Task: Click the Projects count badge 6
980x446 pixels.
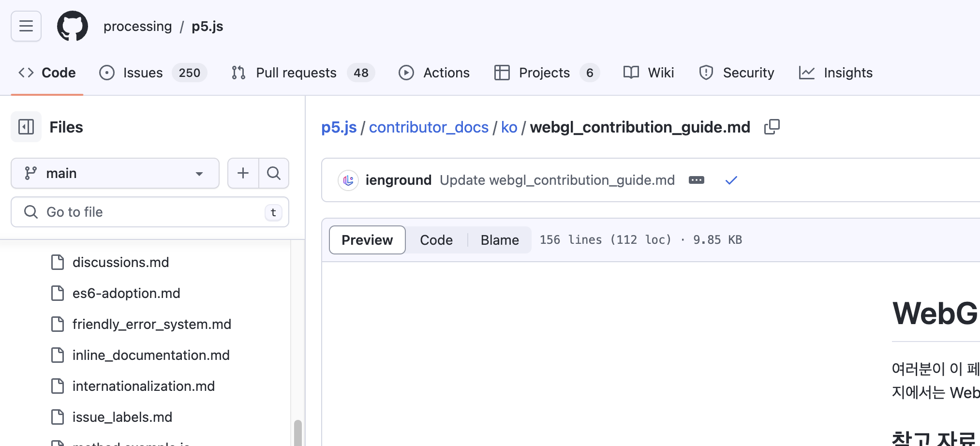Action: (590, 73)
